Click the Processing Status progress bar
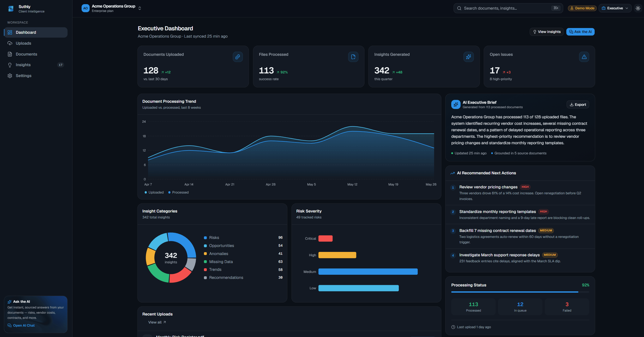This screenshot has height=337, width=644. point(520,292)
